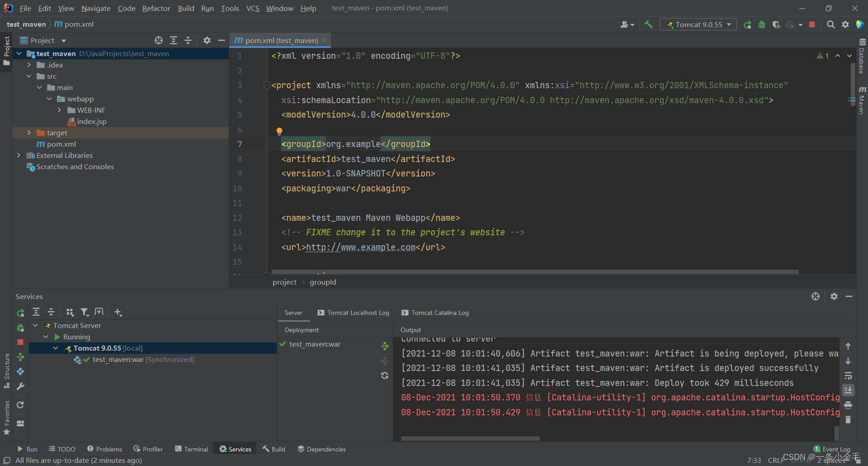Click the output console horizontal scrollbar
The height and width of the screenshot is (466, 868).
470,438
